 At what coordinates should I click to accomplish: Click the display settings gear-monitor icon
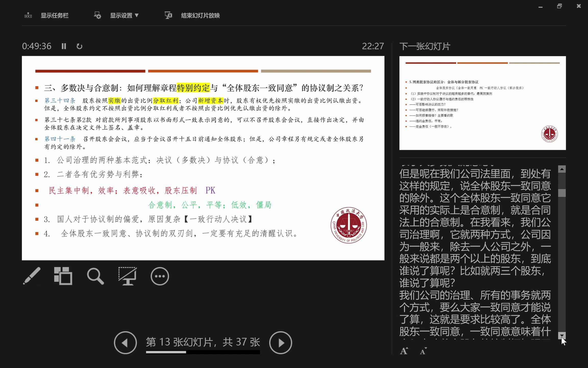pos(97,15)
